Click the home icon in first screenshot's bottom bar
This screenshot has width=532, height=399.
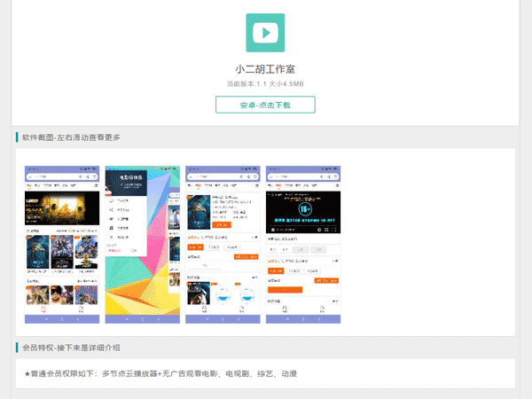pos(43,309)
